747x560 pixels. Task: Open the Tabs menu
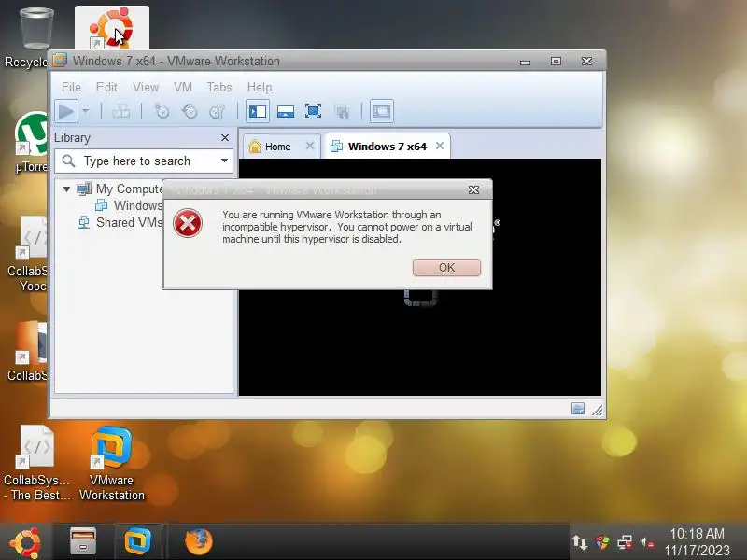(219, 87)
